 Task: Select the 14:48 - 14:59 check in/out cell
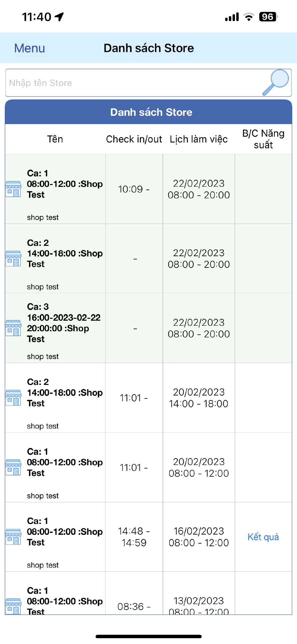click(134, 537)
